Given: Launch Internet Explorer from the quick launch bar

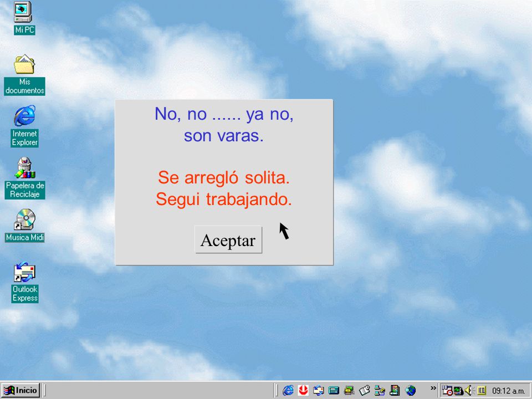Looking at the screenshot, I should [288, 391].
